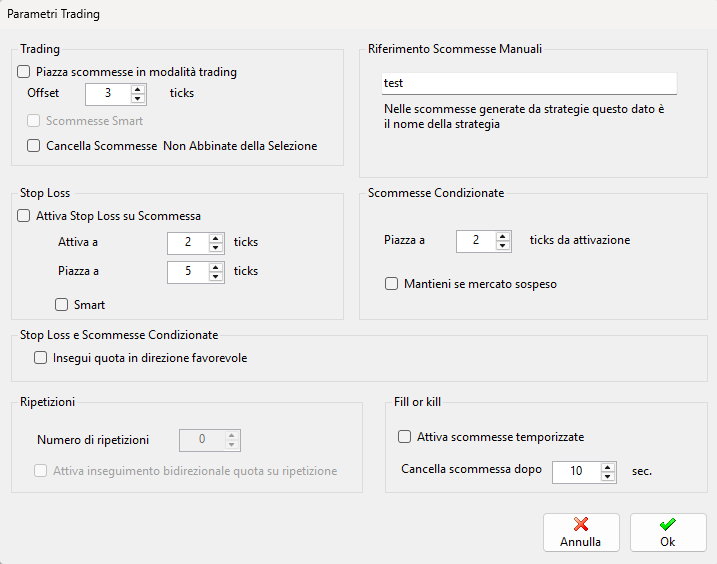Decrease Cancella scommessa dopo seconds
The image size is (717, 564).
click(x=607, y=477)
